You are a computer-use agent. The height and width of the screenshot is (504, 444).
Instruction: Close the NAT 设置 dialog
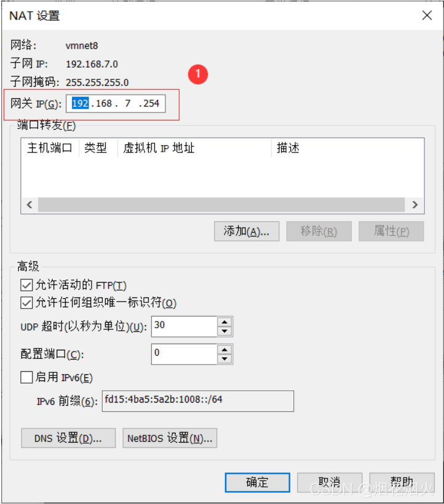[x=427, y=15]
